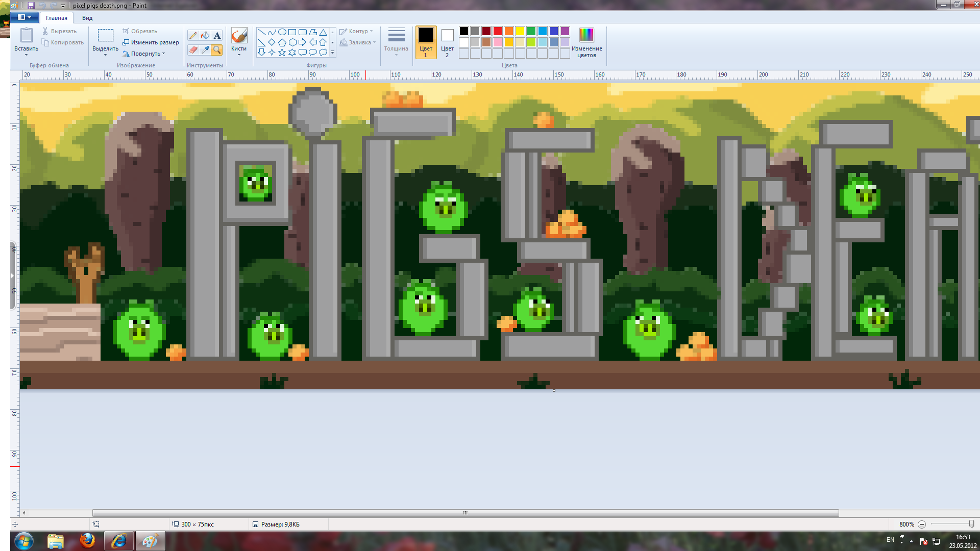This screenshot has width=980, height=551.
Task: Click the Изменить размер resize button
Action: [151, 42]
